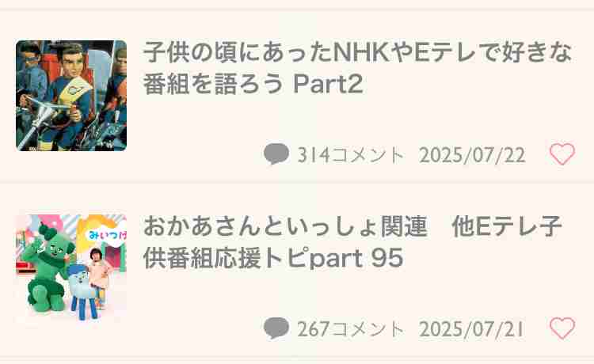Favorite the おかあさんといっしょ topic with heart
Viewport: 594px width, 364px height.
[x=562, y=328]
